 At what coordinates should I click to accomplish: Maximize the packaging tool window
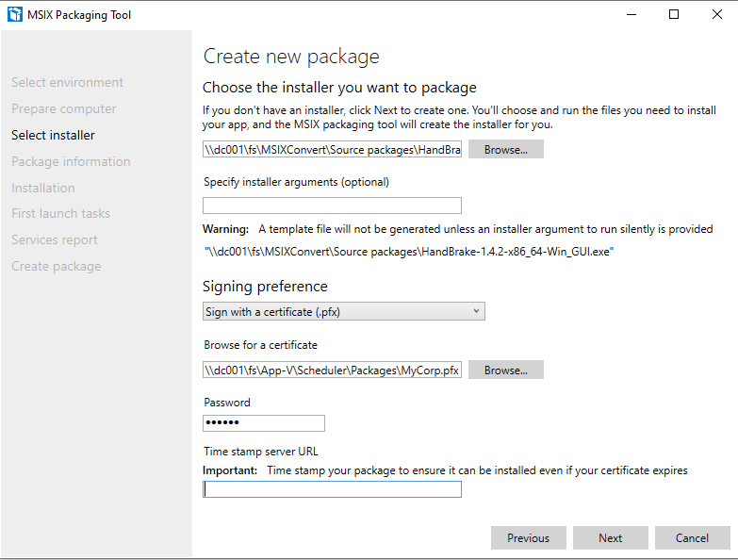coord(674,15)
